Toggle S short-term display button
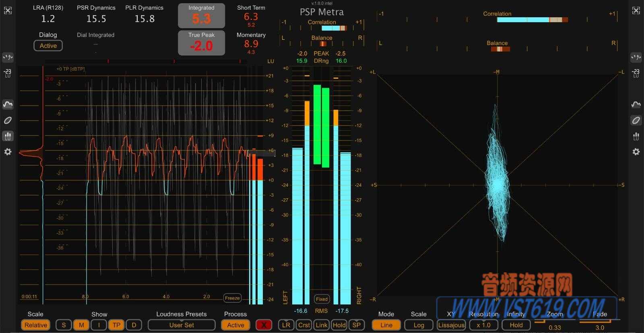The image size is (644, 333). [64, 325]
